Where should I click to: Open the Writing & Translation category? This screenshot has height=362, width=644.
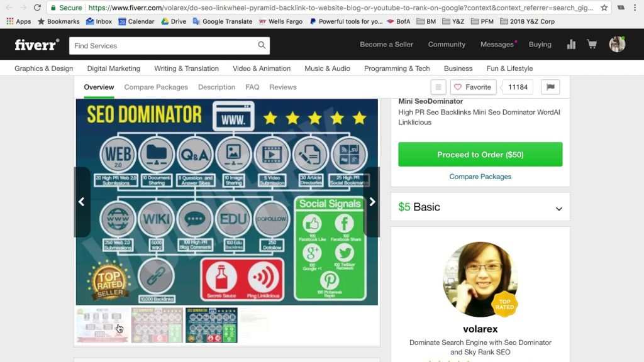click(x=186, y=69)
